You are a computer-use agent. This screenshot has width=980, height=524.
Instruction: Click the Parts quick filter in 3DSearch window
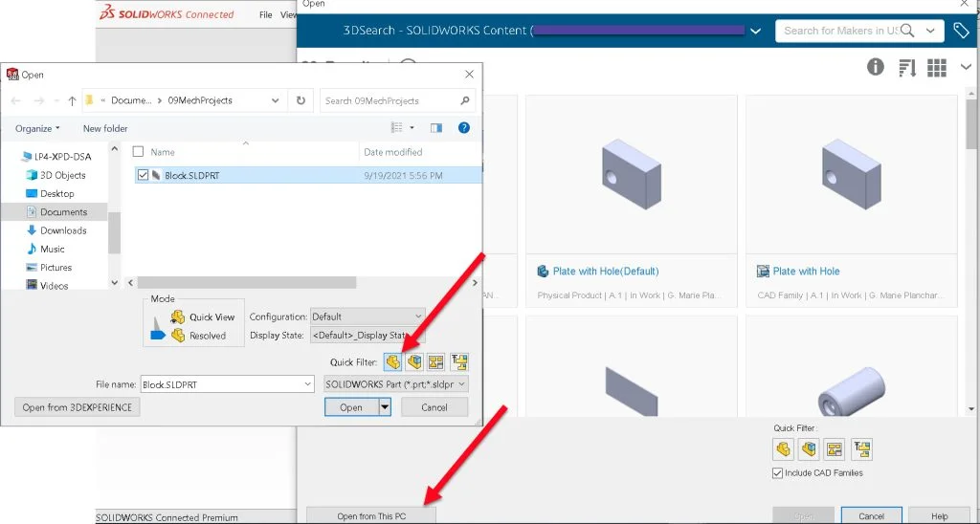783,449
